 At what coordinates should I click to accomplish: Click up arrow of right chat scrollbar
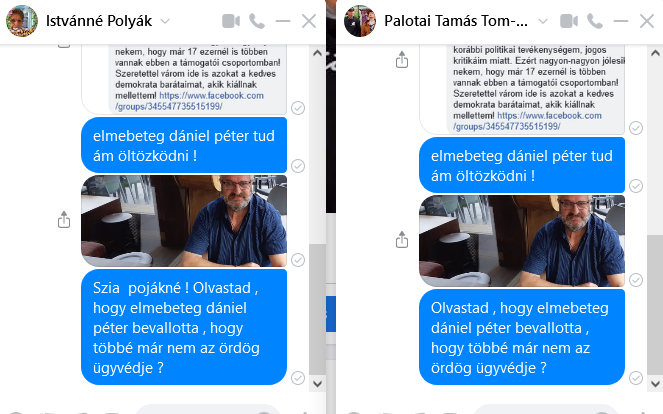655,53
